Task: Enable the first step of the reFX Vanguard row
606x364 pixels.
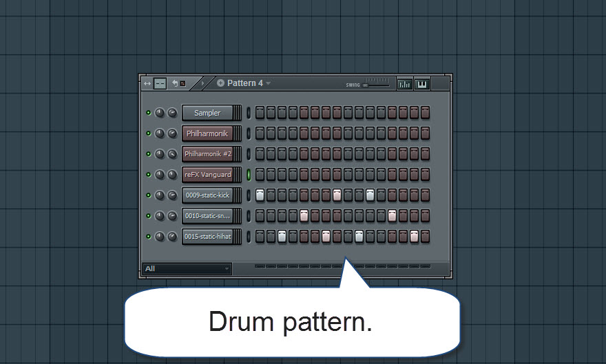Action: pos(260,175)
